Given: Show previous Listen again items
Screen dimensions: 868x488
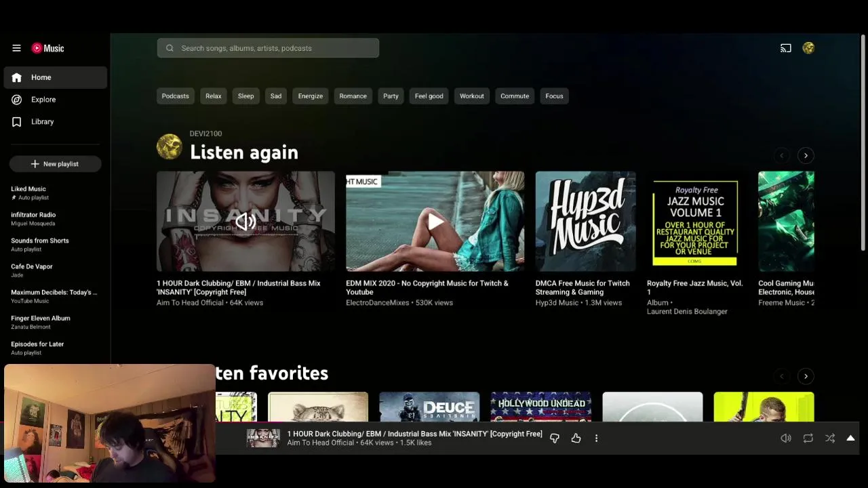Looking at the screenshot, I should coord(781,155).
